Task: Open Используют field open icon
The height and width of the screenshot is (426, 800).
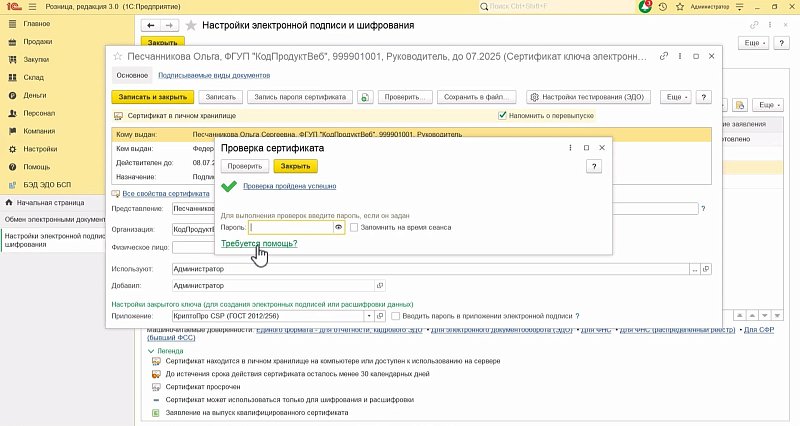Action: pyautogui.click(x=706, y=269)
